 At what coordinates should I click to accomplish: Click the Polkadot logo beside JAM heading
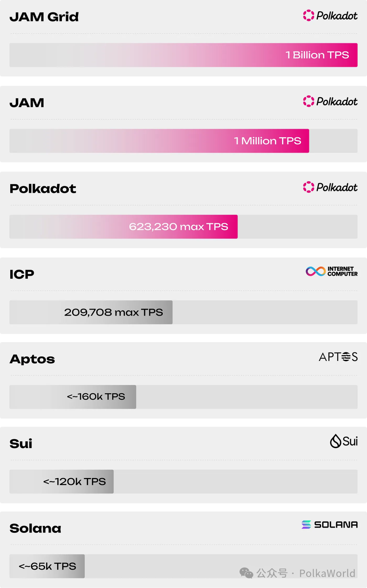(x=330, y=102)
